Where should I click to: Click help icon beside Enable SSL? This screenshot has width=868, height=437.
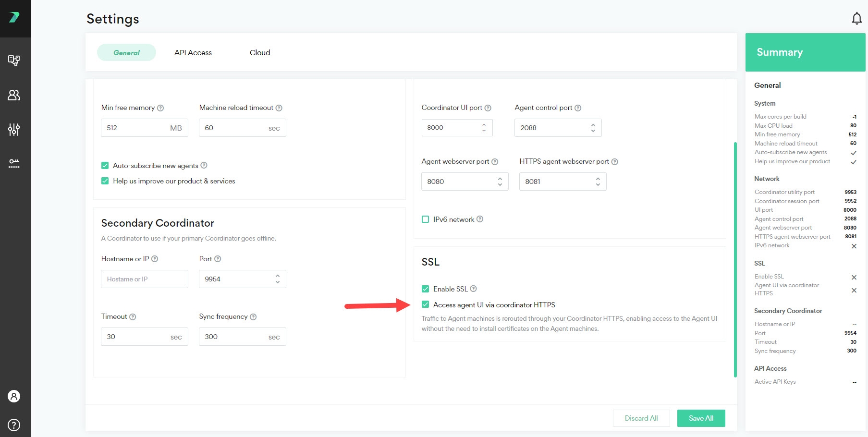point(473,289)
